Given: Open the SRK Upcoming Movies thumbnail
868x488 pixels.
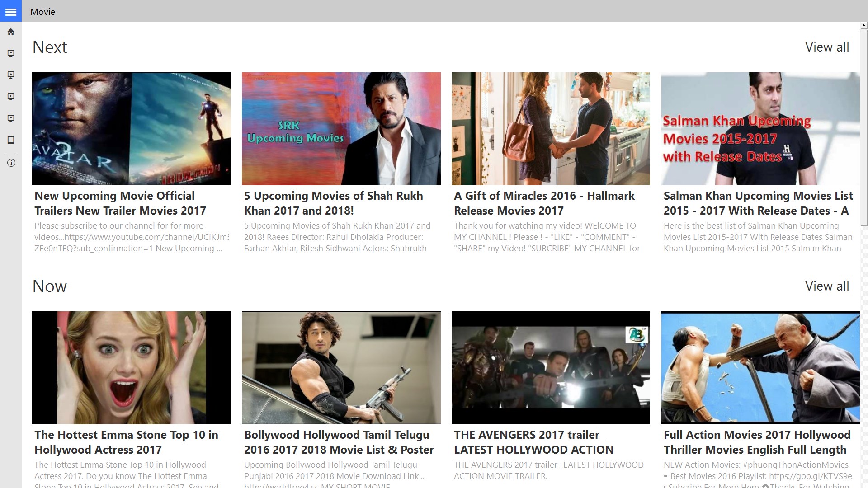Looking at the screenshot, I should click(341, 129).
